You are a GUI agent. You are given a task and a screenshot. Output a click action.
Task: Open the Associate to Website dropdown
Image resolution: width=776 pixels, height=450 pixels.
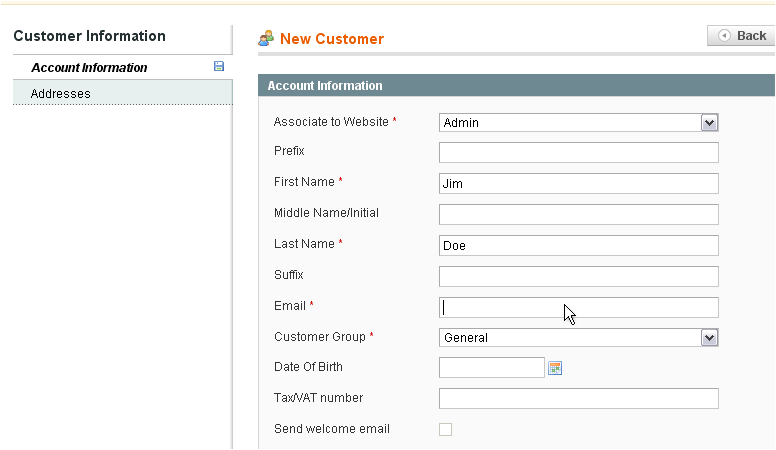pyautogui.click(x=579, y=123)
